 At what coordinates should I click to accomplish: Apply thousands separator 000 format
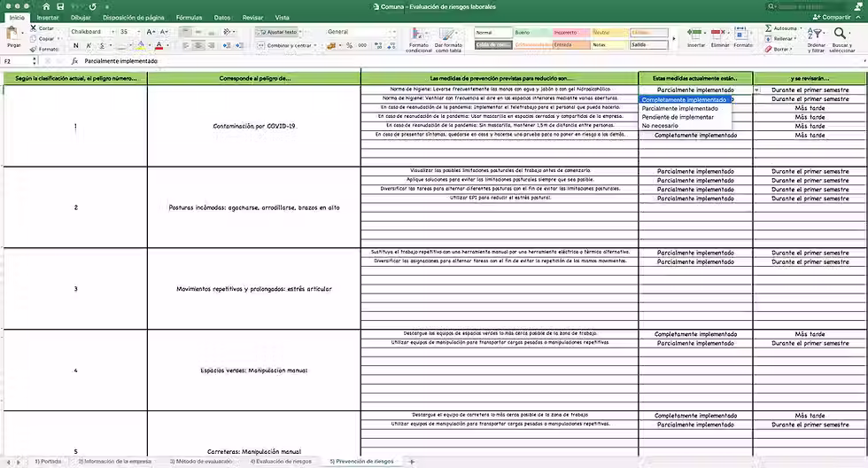(362, 45)
